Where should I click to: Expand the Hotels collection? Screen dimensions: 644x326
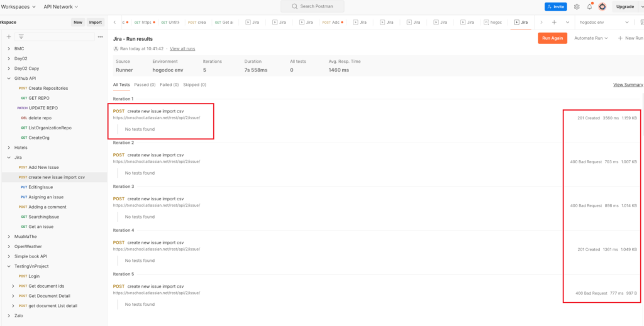click(x=9, y=147)
